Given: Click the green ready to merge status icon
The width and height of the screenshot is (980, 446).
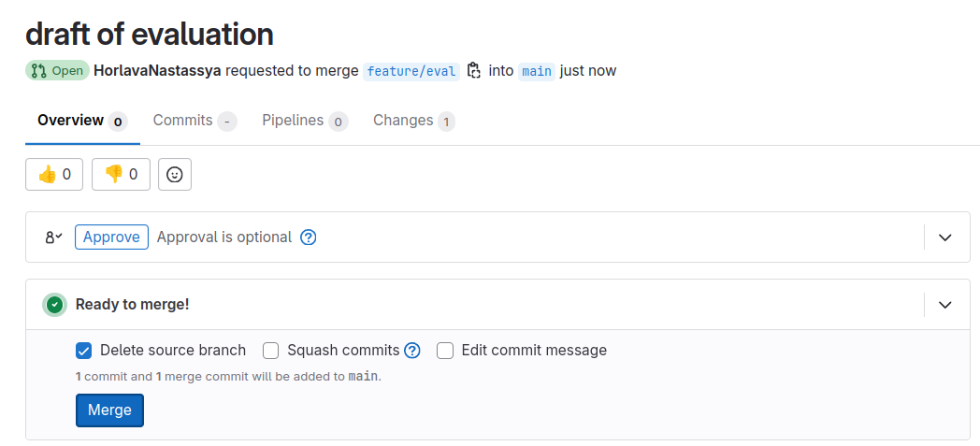Looking at the screenshot, I should coord(55,304).
